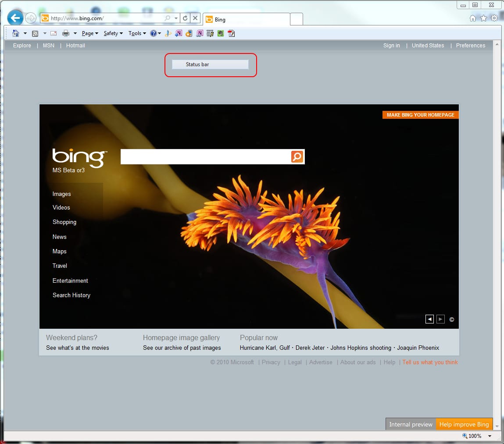Show the previous homepage image

tap(429, 319)
